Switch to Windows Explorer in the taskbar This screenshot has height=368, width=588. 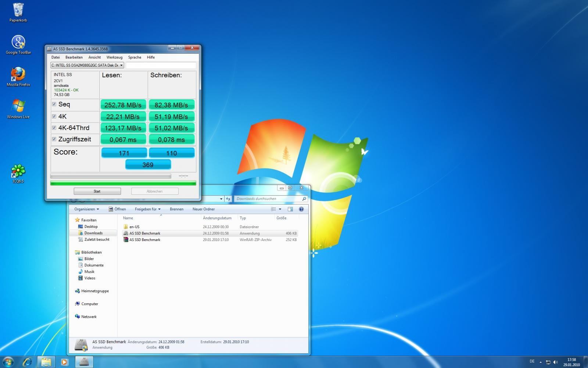(46, 362)
